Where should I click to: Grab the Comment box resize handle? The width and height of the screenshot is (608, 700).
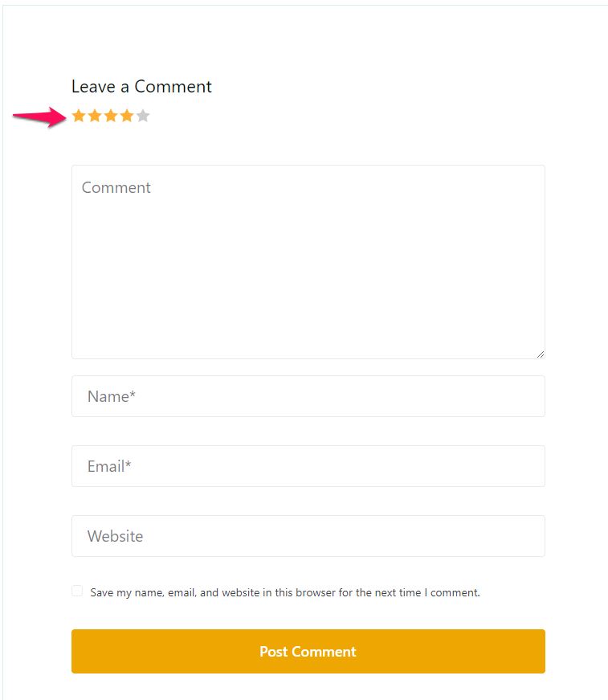[541, 354]
